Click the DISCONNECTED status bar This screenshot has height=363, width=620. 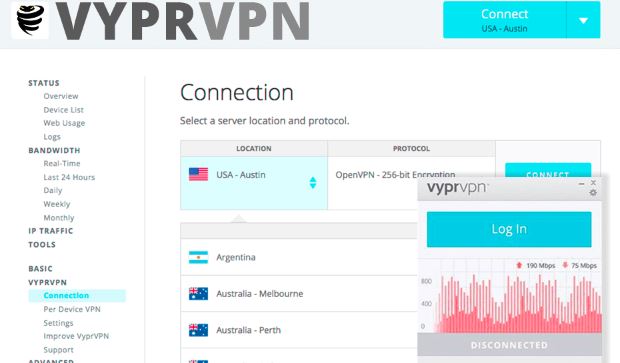[x=510, y=345]
